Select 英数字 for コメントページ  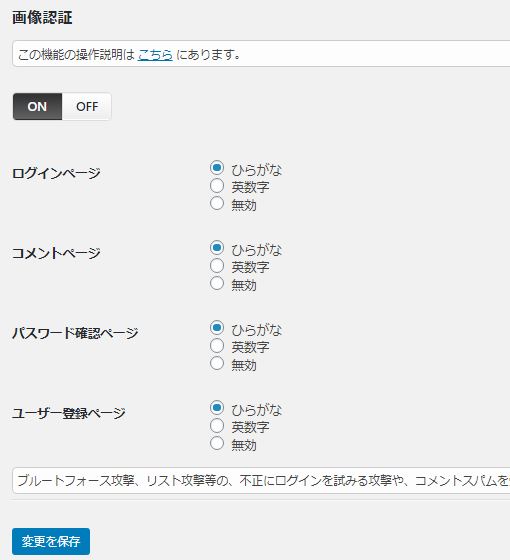pyautogui.click(x=217, y=265)
